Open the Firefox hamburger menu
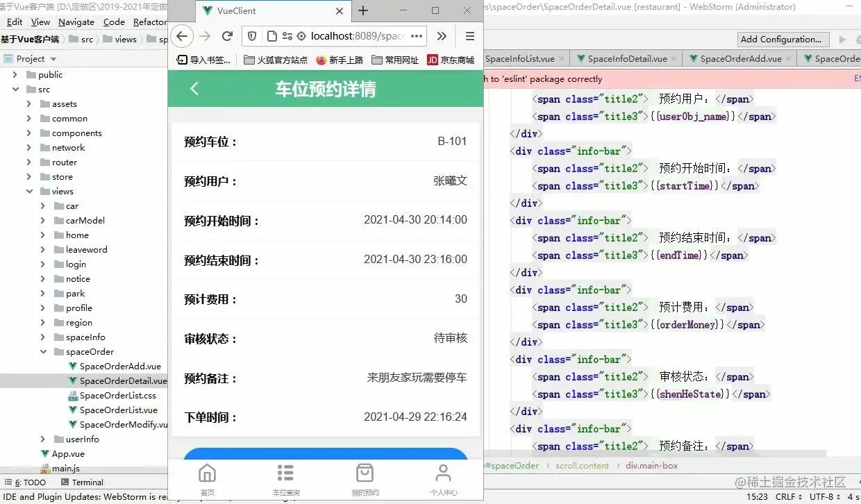 point(470,36)
